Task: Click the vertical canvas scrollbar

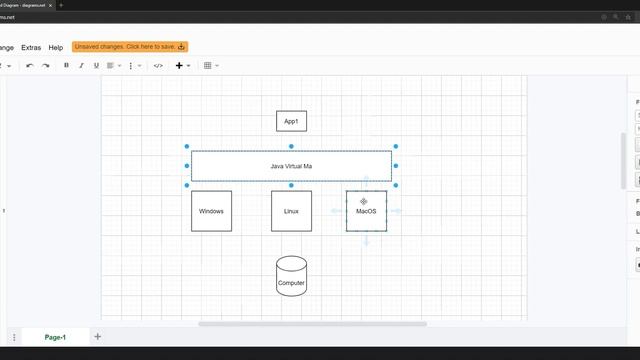Action: pos(623,161)
